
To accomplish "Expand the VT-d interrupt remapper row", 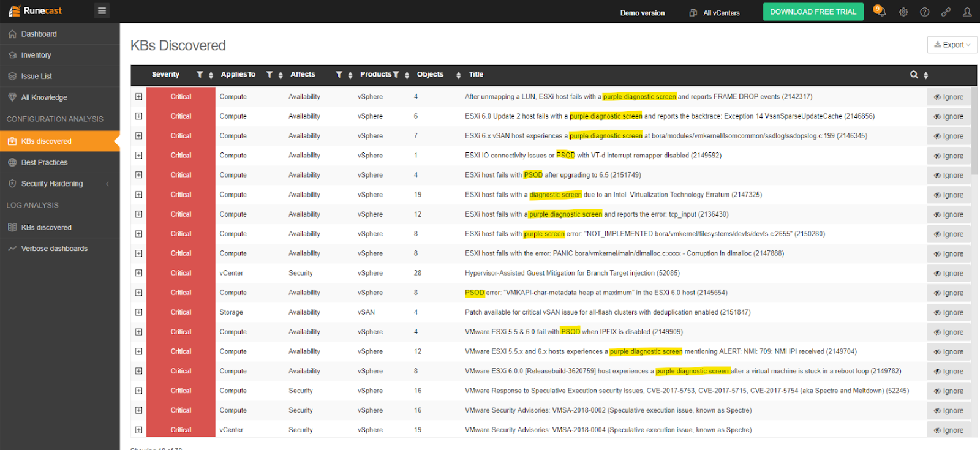I will coord(139,156).
